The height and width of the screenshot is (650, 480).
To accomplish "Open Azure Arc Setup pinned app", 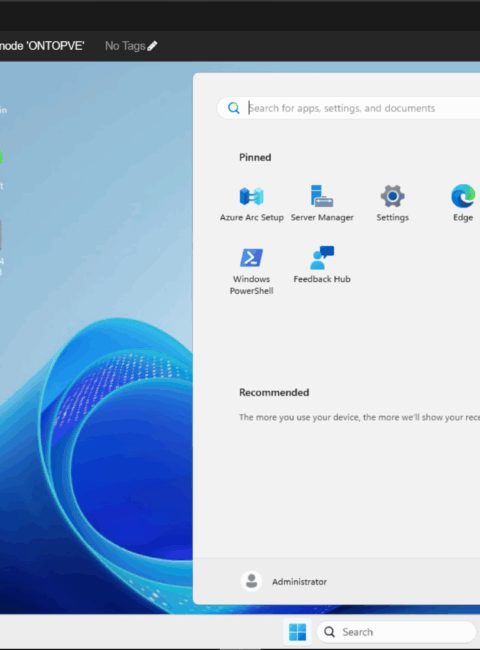I will tap(252, 204).
